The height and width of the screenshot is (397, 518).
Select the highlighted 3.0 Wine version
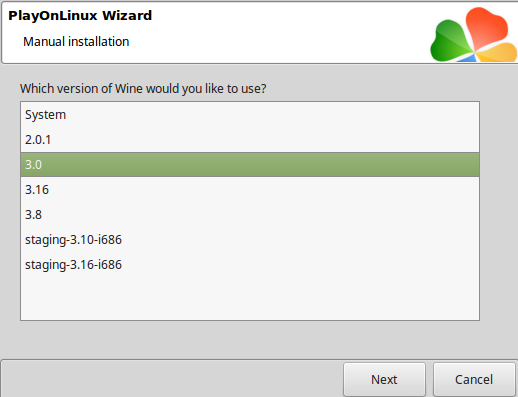[250, 165]
